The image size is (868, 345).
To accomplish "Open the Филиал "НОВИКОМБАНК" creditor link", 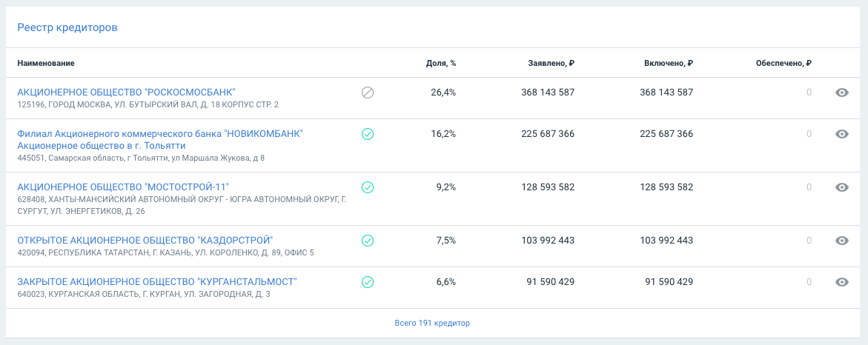I will pos(160,134).
